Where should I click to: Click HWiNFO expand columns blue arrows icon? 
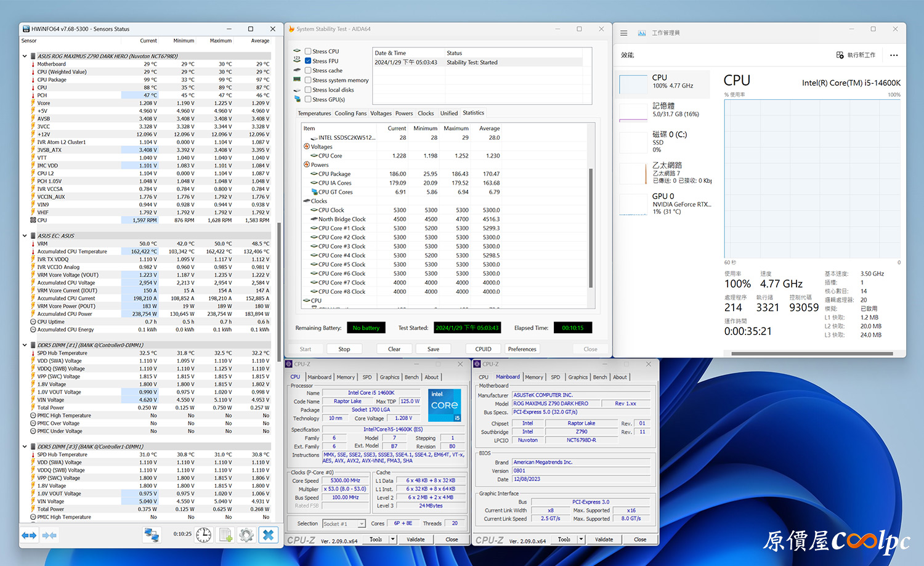(x=29, y=535)
